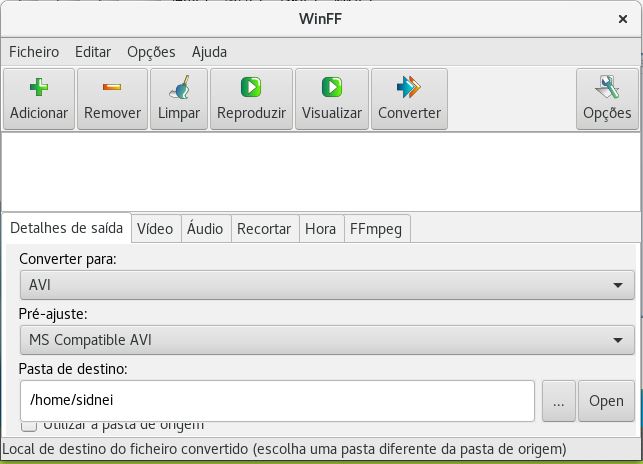Click the Pasta de destino path field
Screen dimensions: 643x464
click(277, 400)
